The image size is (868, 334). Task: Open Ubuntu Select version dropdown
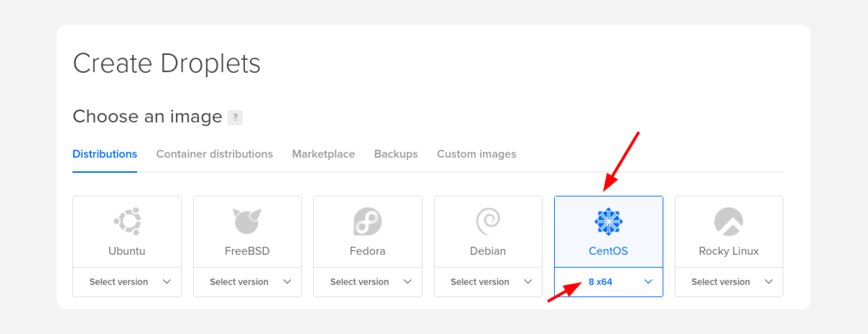[x=127, y=282]
